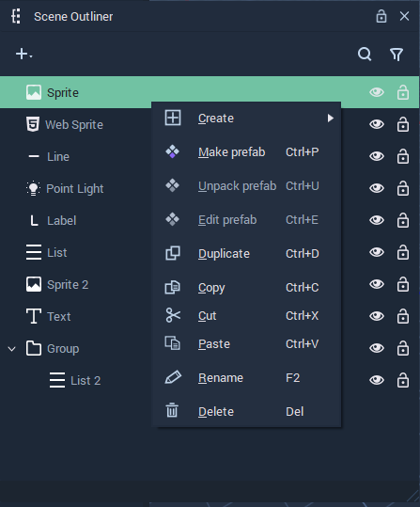Click the Sprite 2 image icon

[34, 284]
